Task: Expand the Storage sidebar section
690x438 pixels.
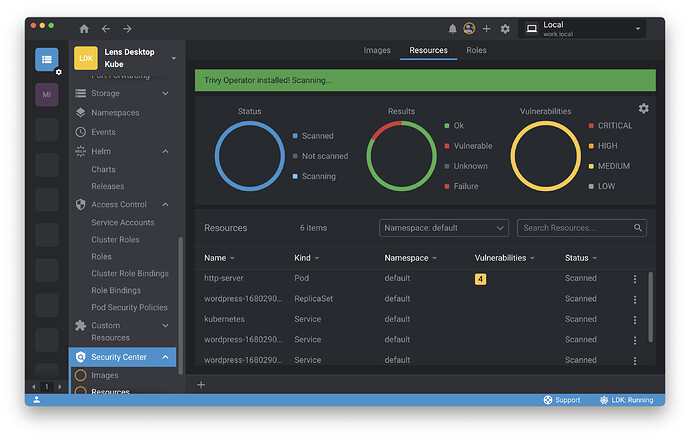Action: pos(165,93)
